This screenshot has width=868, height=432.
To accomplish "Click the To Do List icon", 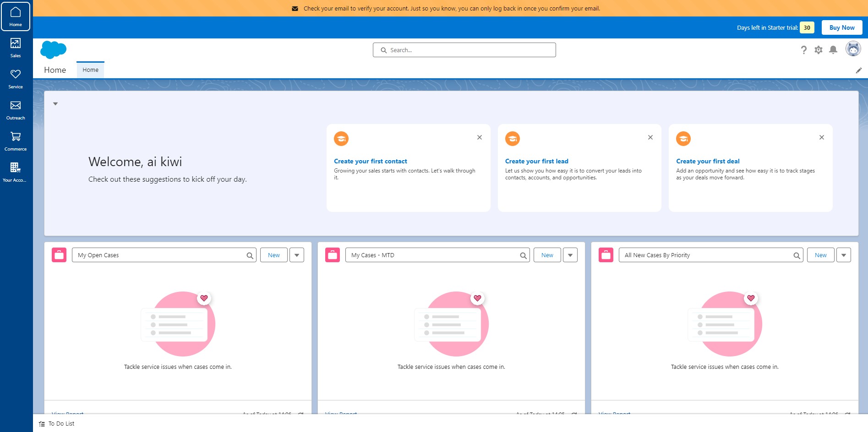I will tap(42, 424).
